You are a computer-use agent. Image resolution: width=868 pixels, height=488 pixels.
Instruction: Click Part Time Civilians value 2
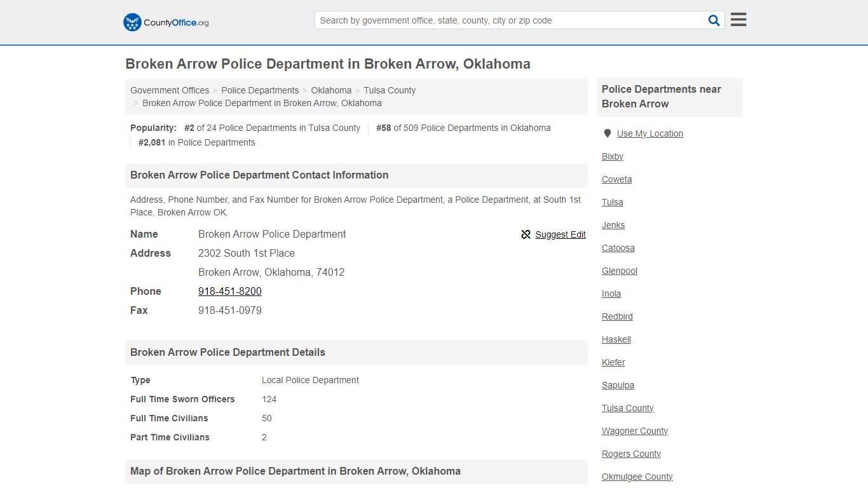point(264,437)
